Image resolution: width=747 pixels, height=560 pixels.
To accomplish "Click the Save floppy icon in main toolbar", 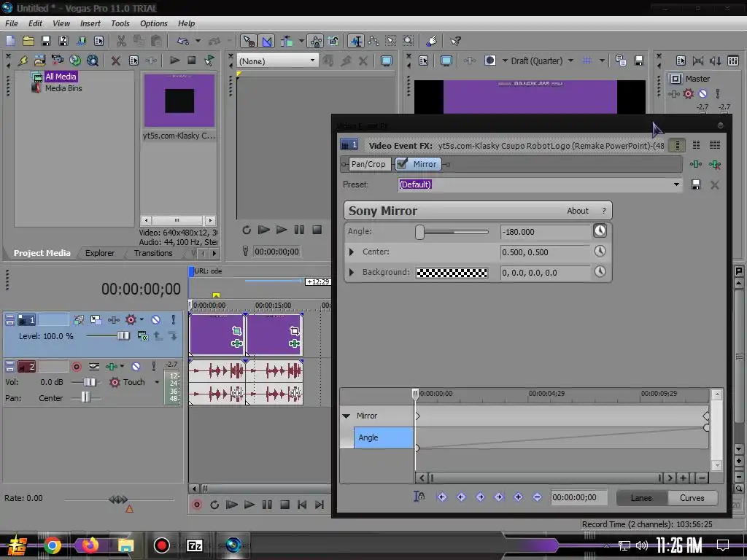I will pos(46,41).
